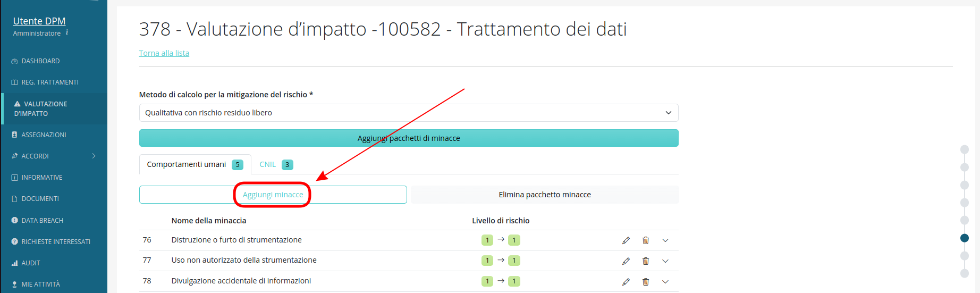The image size is (980, 293).
Task: Click threat name Divulgazione accidentale di informazioni
Action: [241, 281]
